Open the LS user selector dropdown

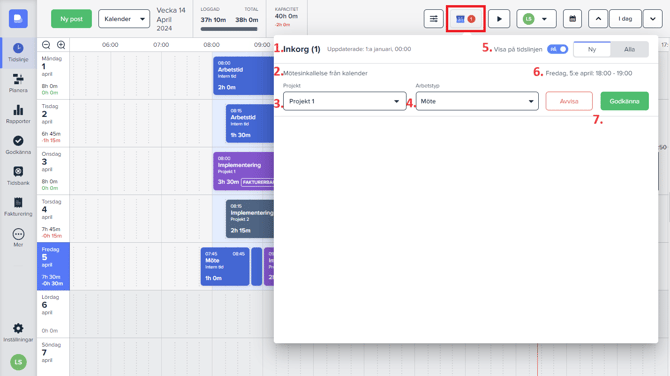tap(536, 19)
